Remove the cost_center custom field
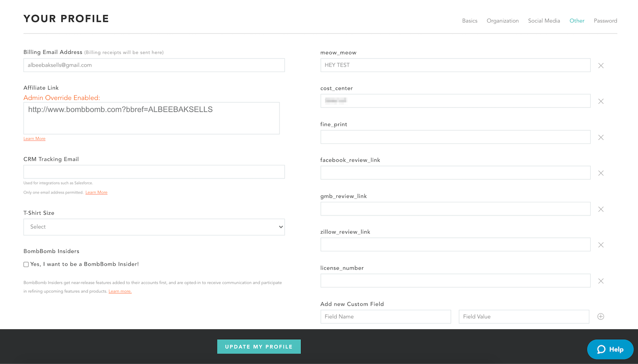The image size is (638, 364). coord(601,101)
